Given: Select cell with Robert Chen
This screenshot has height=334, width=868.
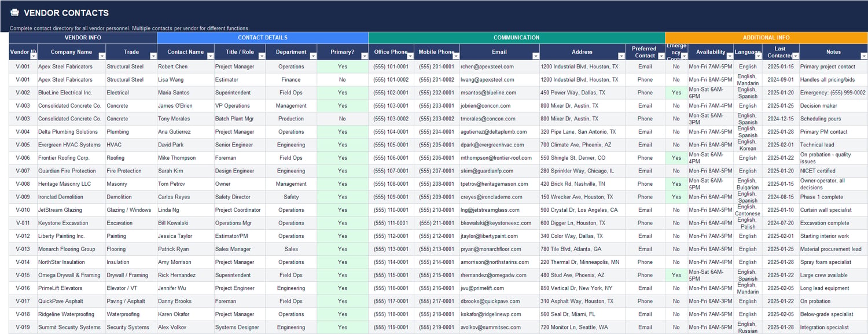Looking at the screenshot, I should 186,67.
